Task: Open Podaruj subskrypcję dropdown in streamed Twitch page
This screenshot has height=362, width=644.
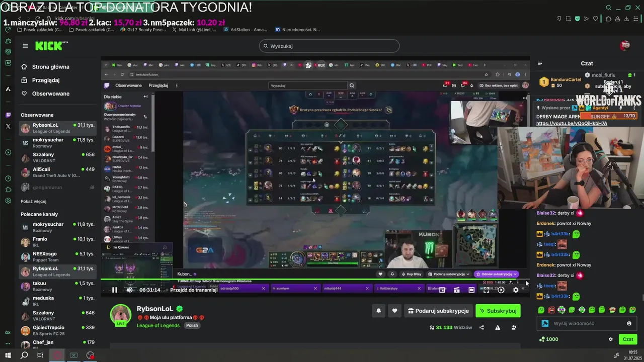Action: pos(449,274)
